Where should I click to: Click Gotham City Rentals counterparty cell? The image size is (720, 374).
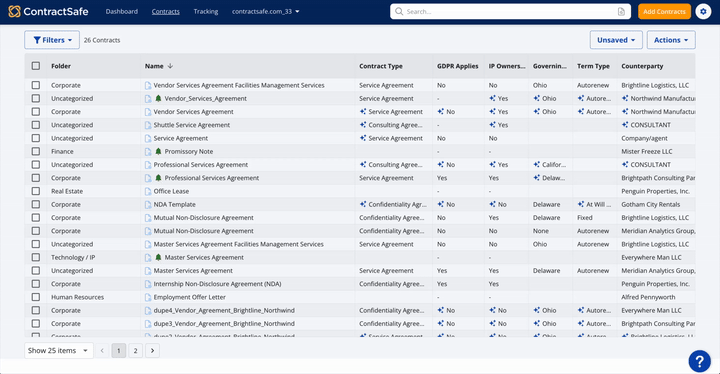click(651, 204)
